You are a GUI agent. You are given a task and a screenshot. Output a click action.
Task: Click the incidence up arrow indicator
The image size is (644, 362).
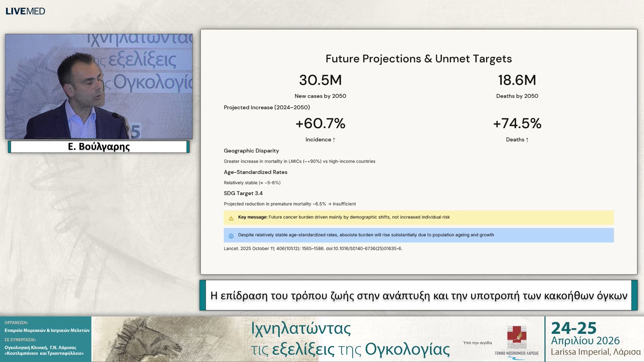click(334, 139)
